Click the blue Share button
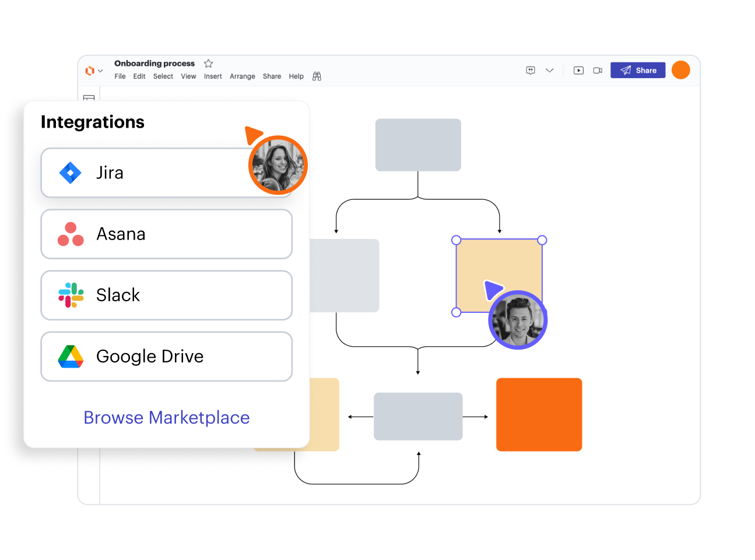Screen dimensions: 755x560 coord(638,71)
